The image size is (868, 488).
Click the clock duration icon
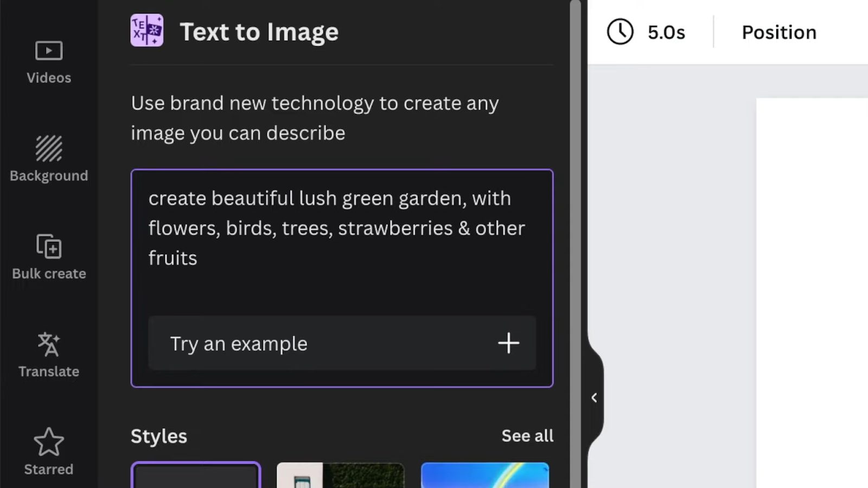(x=620, y=32)
